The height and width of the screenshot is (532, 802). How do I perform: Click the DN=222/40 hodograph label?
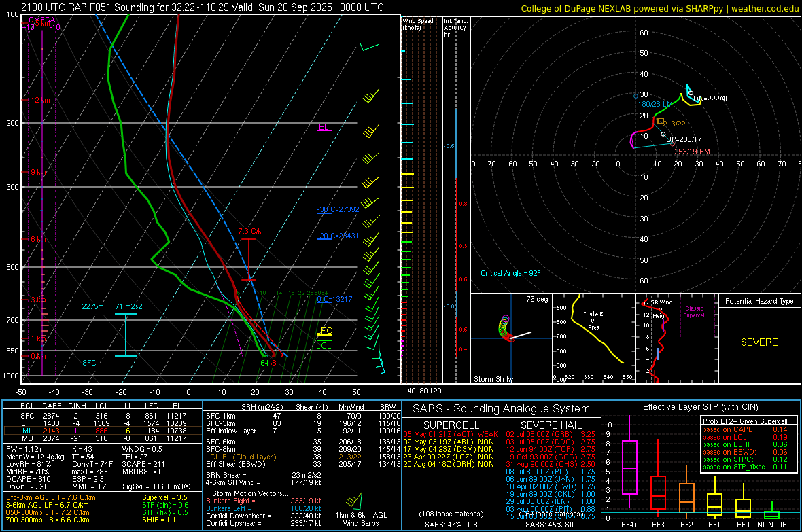click(x=712, y=99)
